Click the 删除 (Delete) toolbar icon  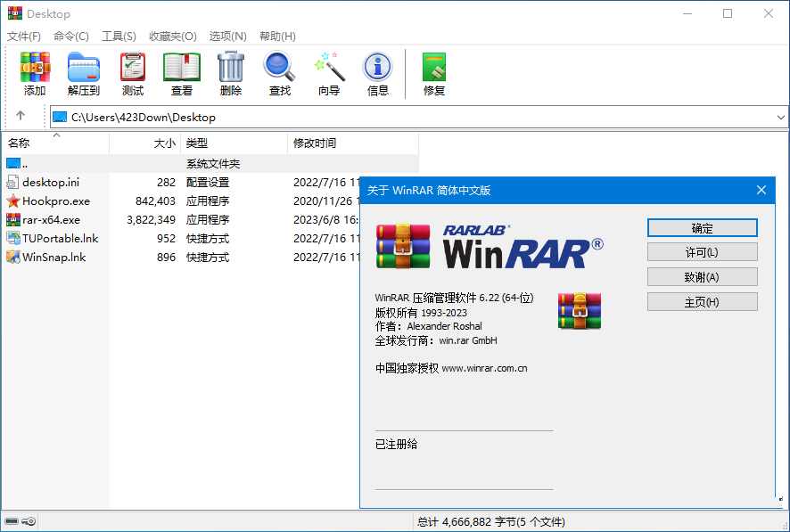(x=230, y=73)
